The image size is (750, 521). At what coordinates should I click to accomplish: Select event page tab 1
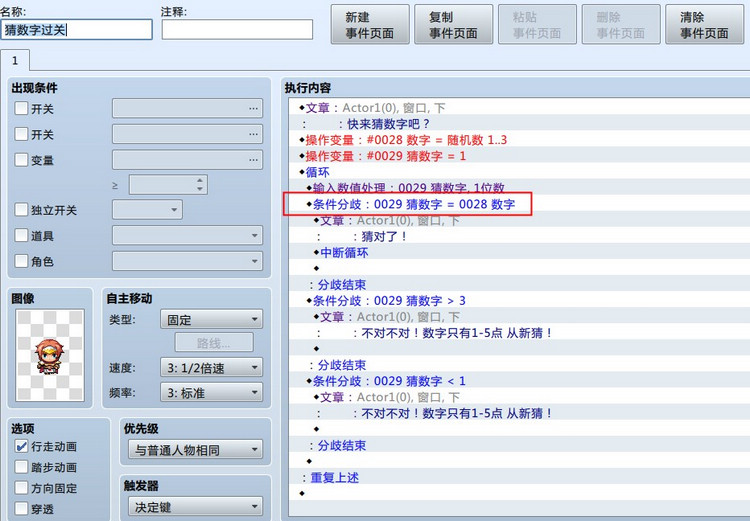point(15,61)
